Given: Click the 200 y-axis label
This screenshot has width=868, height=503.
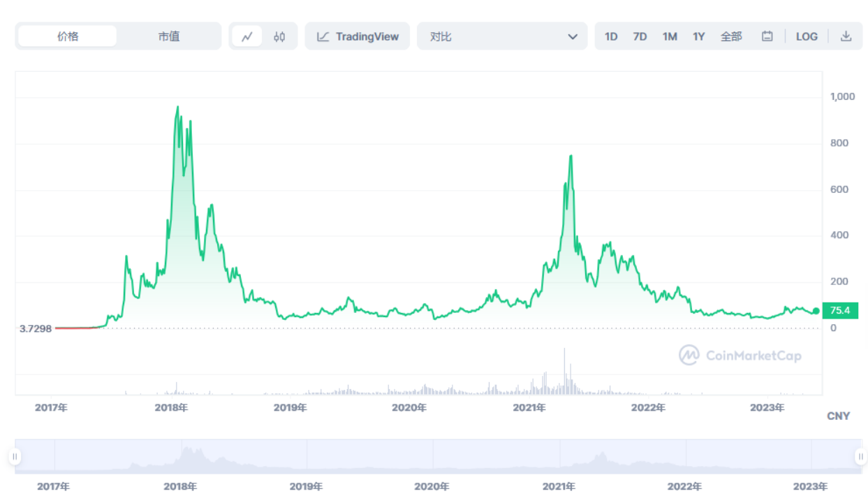Looking at the screenshot, I should click(839, 282).
